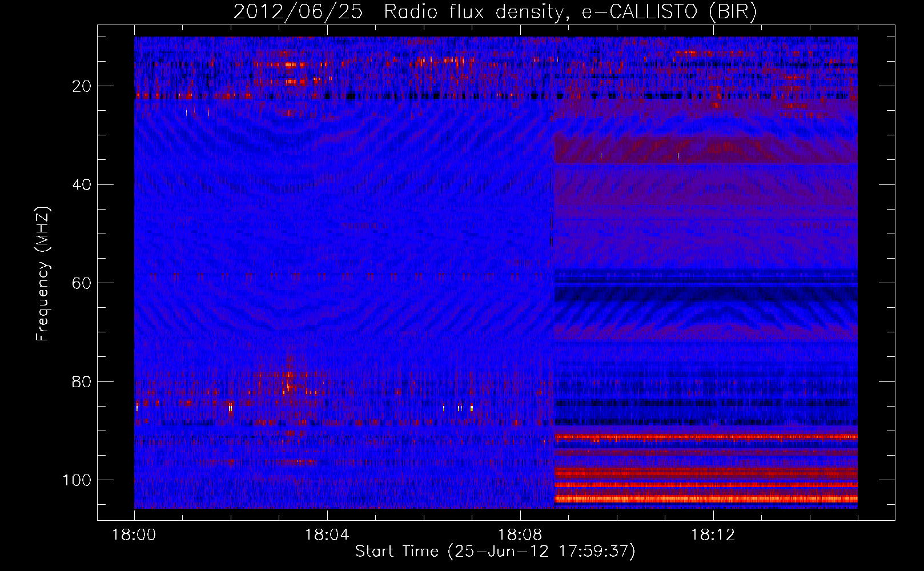The height and width of the screenshot is (571, 924).
Task: Click the '18:12' time tick label
Action: point(713,535)
